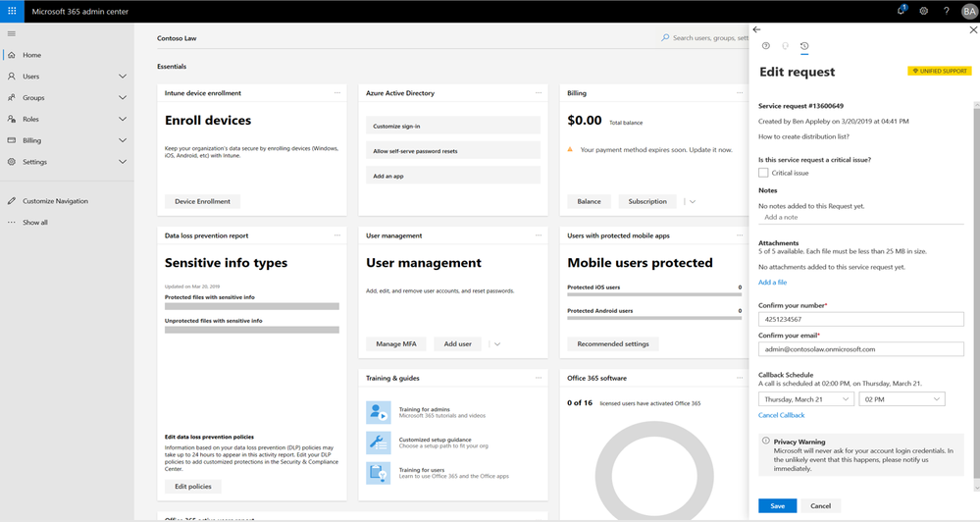Open the notifications bell
980x522 pixels.
(902, 11)
